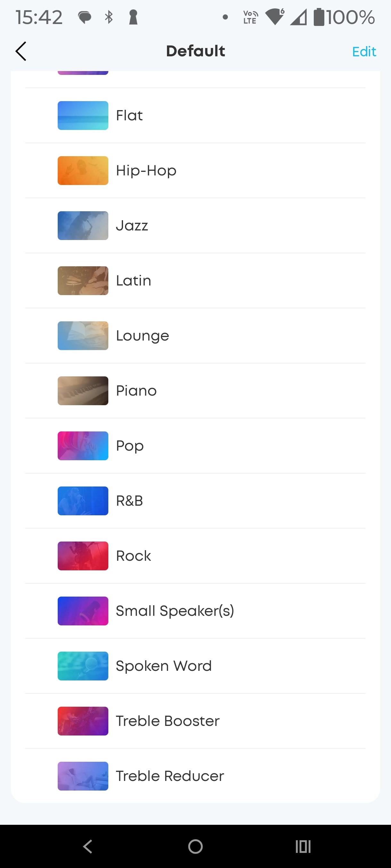Select the Treble Reducer preset

pyautogui.click(x=170, y=776)
